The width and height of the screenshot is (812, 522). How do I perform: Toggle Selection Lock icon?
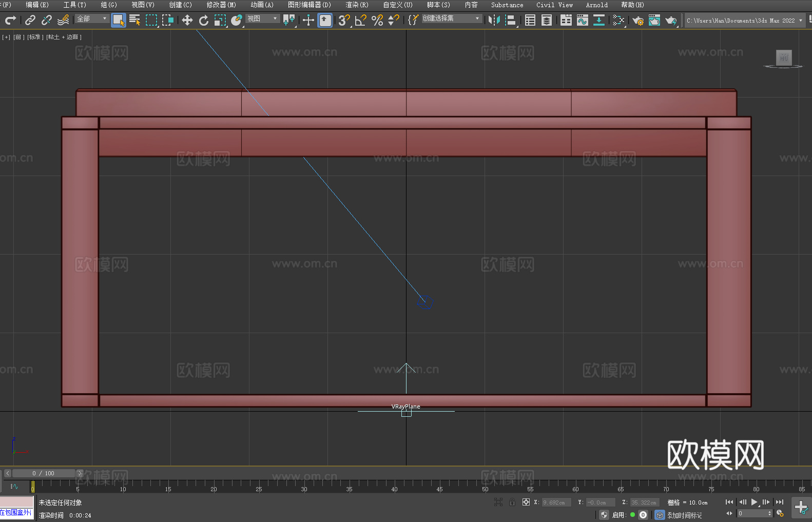[x=512, y=502]
